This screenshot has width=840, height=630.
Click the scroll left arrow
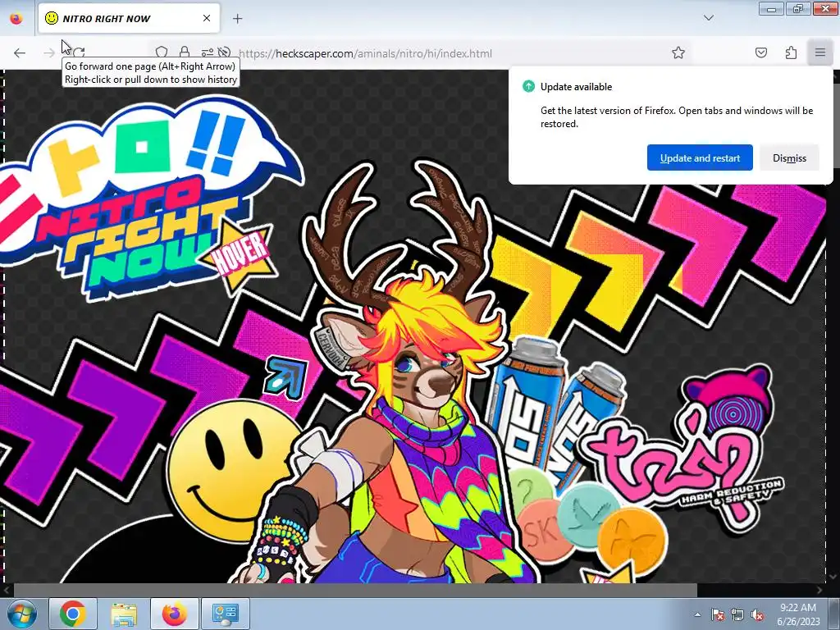tap(6, 590)
